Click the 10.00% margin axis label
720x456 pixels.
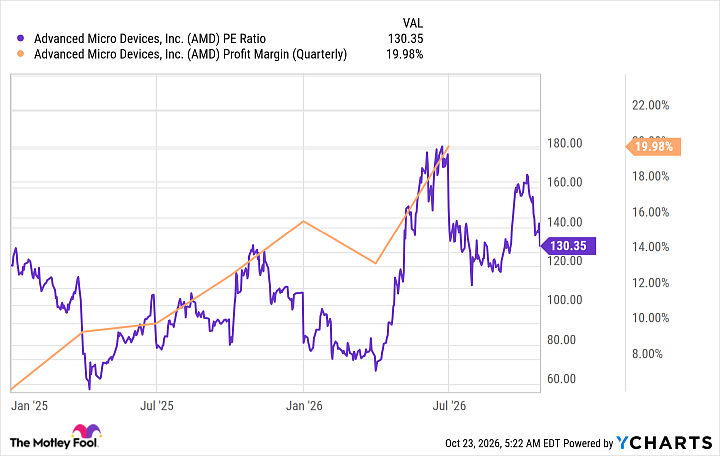[650, 318]
